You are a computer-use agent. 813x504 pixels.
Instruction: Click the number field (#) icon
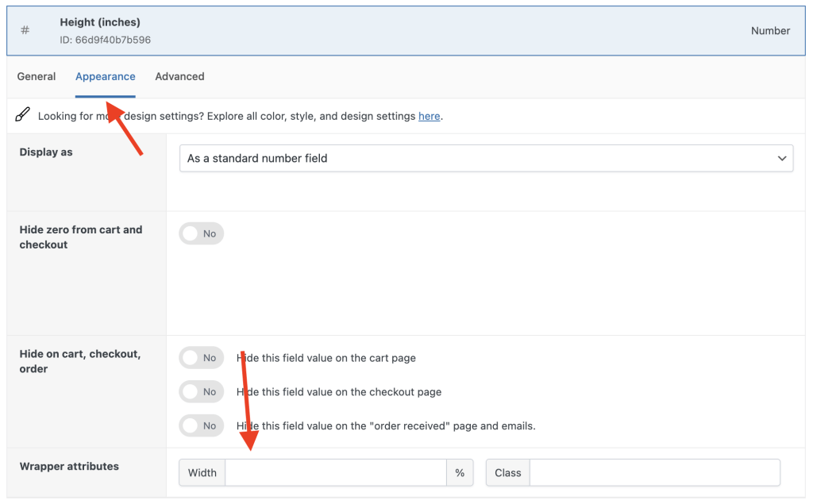(25, 29)
